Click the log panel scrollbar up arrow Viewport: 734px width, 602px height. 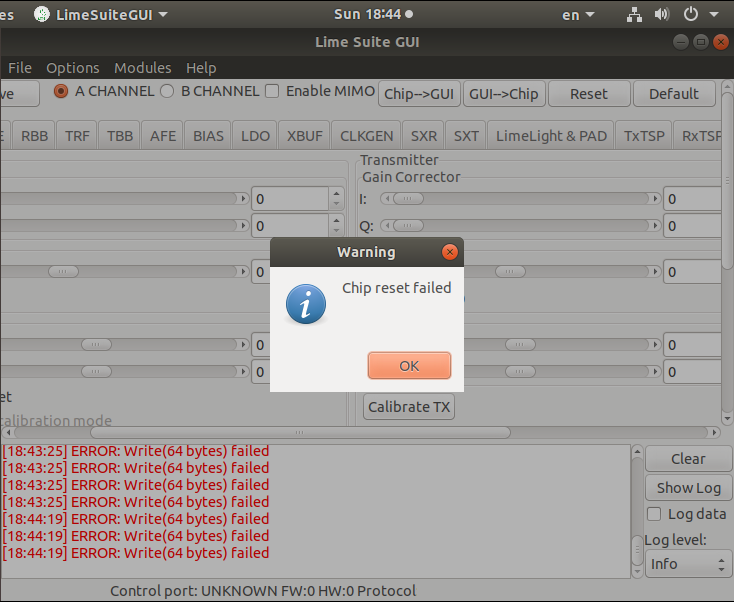point(637,451)
